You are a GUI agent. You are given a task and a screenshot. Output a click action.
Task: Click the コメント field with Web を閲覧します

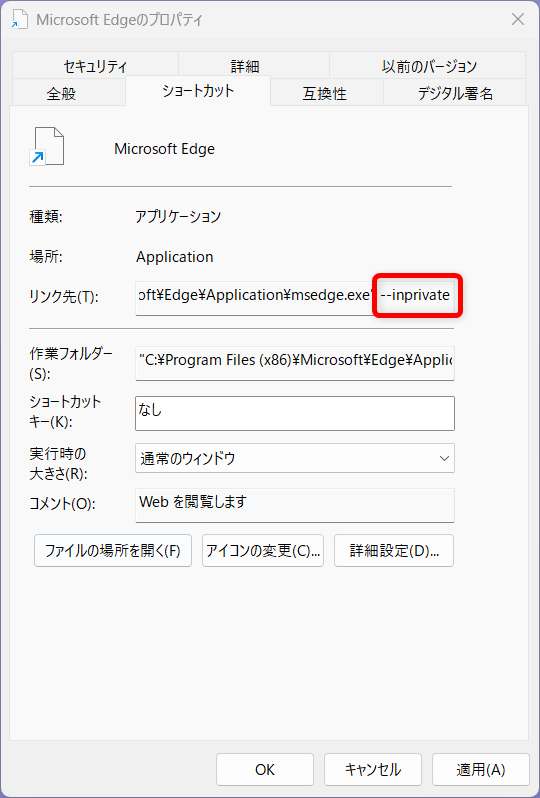tap(295, 505)
